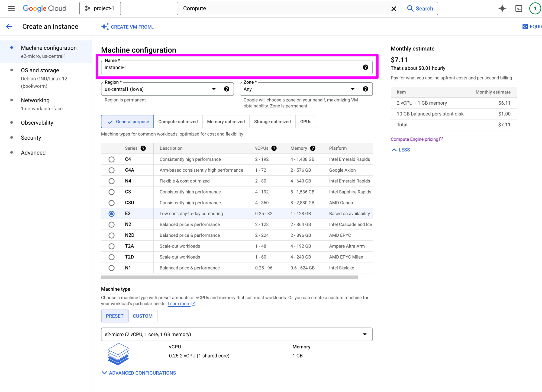Open Cloud Shell terminal icon

[x=518, y=8]
